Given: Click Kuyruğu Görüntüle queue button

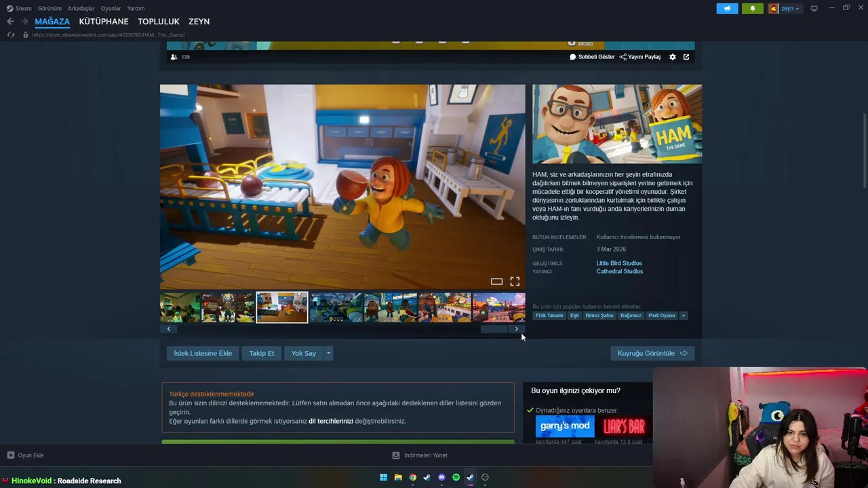Looking at the screenshot, I should [x=652, y=353].
